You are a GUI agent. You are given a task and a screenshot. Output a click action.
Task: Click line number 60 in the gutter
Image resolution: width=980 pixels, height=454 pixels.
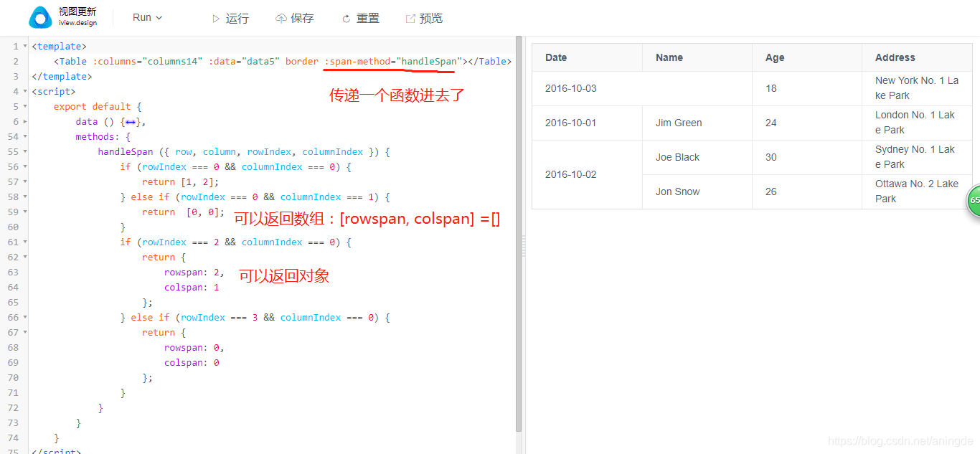[x=15, y=227]
